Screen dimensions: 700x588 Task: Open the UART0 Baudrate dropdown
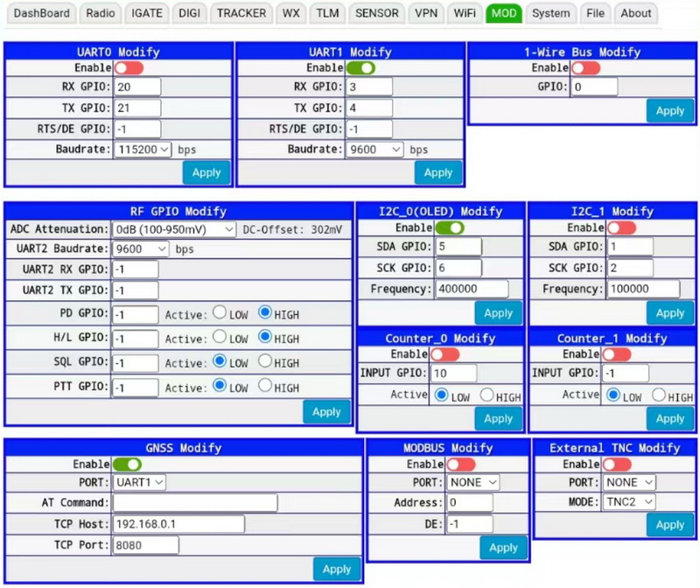coord(143,150)
